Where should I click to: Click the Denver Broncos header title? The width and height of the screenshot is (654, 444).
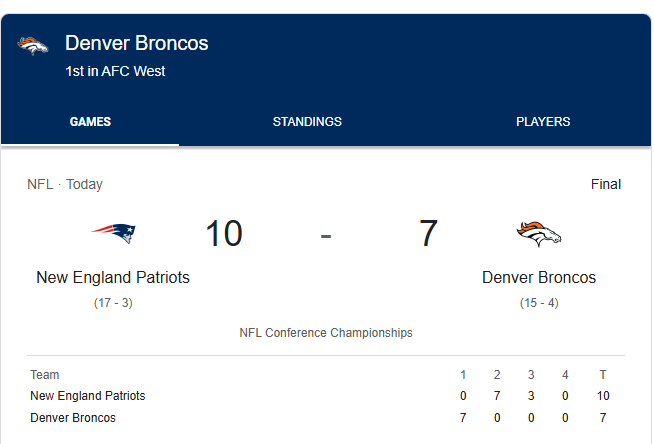[137, 43]
